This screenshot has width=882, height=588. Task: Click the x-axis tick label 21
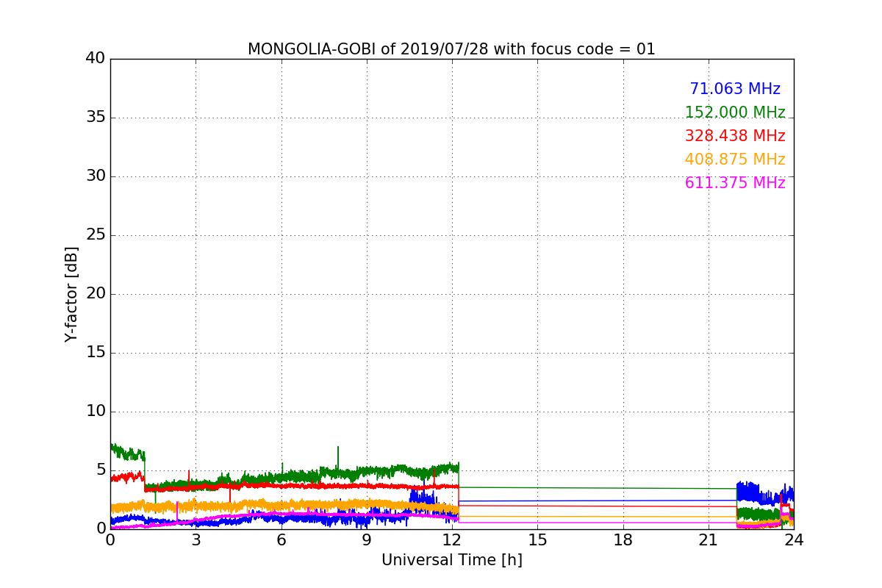click(709, 539)
